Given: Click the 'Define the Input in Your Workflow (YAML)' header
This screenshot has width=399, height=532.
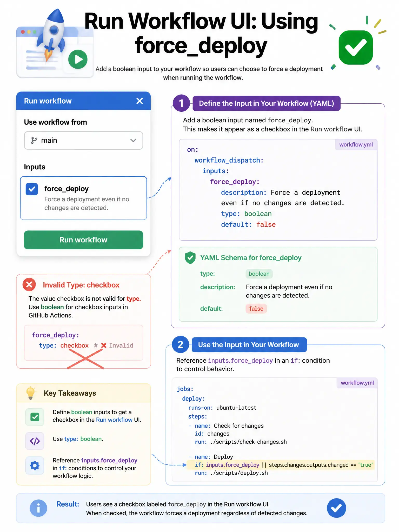Looking at the screenshot, I should [x=267, y=103].
